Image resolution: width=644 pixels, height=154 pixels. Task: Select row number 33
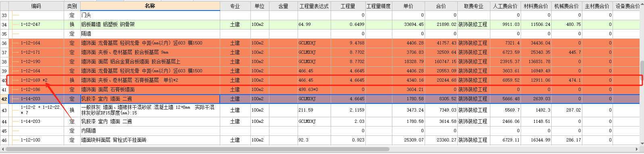coord(4,15)
